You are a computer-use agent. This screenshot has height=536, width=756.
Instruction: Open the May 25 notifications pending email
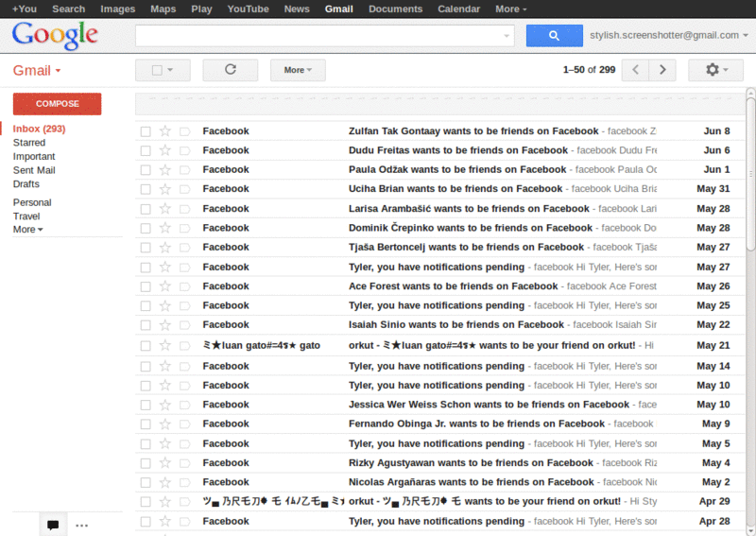pyautogui.click(x=439, y=306)
